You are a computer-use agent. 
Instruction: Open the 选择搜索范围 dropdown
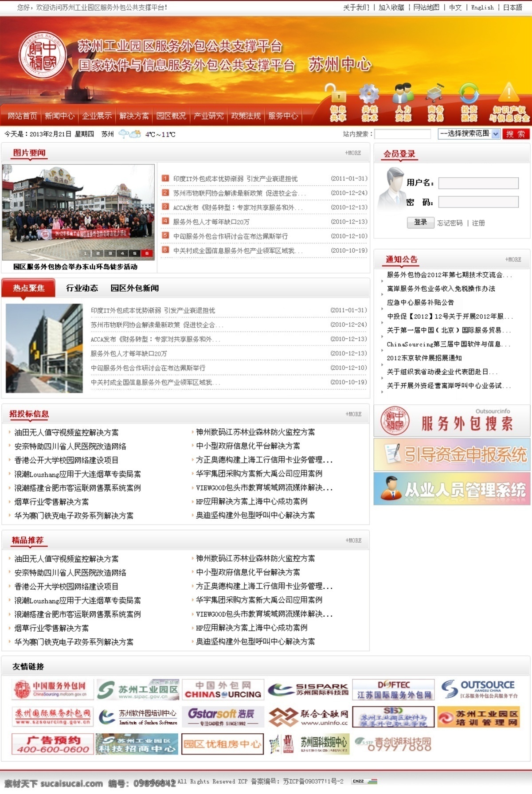469,133
